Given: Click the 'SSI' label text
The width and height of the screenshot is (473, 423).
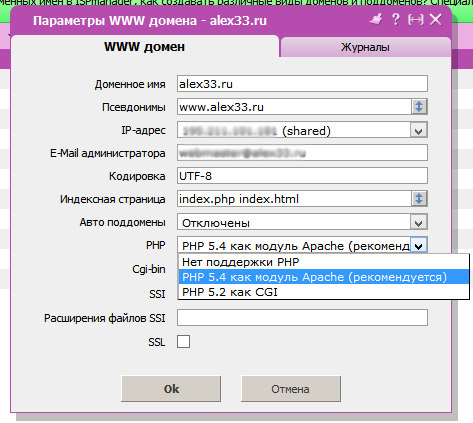Looking at the screenshot, I should click(157, 294).
